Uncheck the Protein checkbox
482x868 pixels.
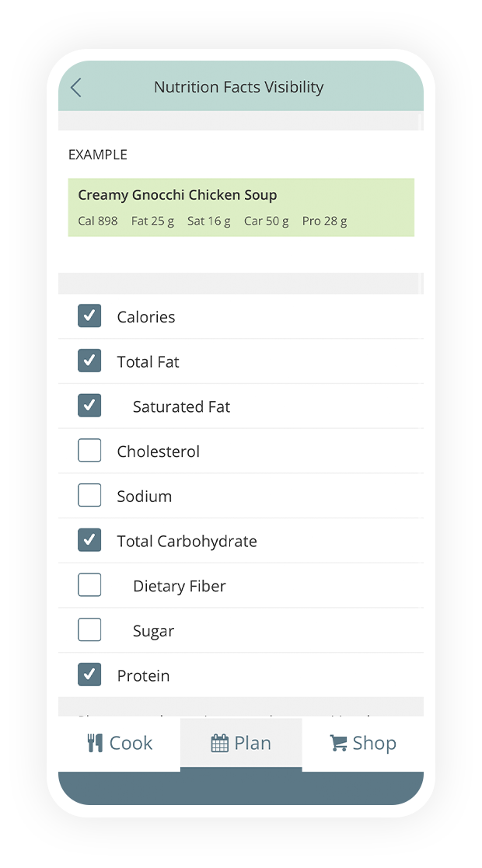click(x=89, y=675)
